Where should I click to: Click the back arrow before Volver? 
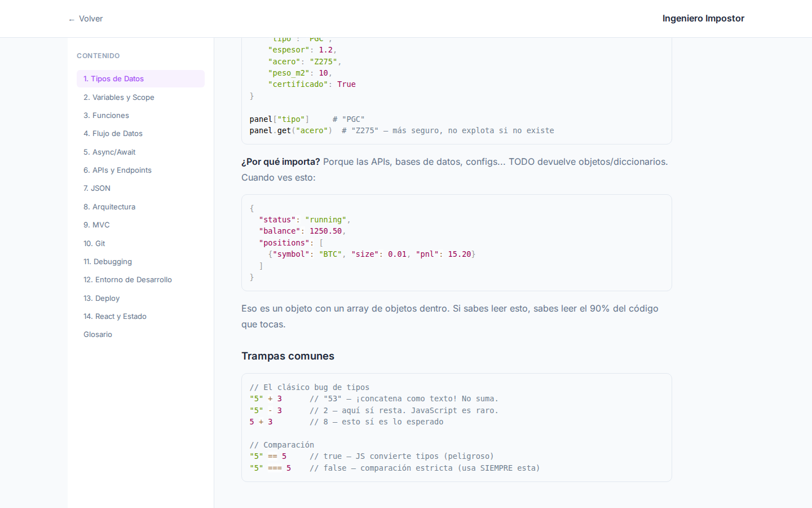(x=70, y=19)
